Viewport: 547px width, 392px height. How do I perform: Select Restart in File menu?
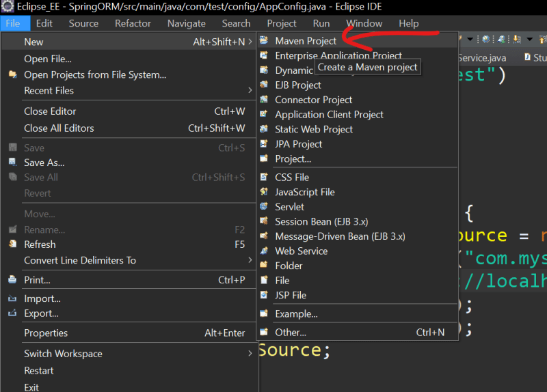coord(129,370)
